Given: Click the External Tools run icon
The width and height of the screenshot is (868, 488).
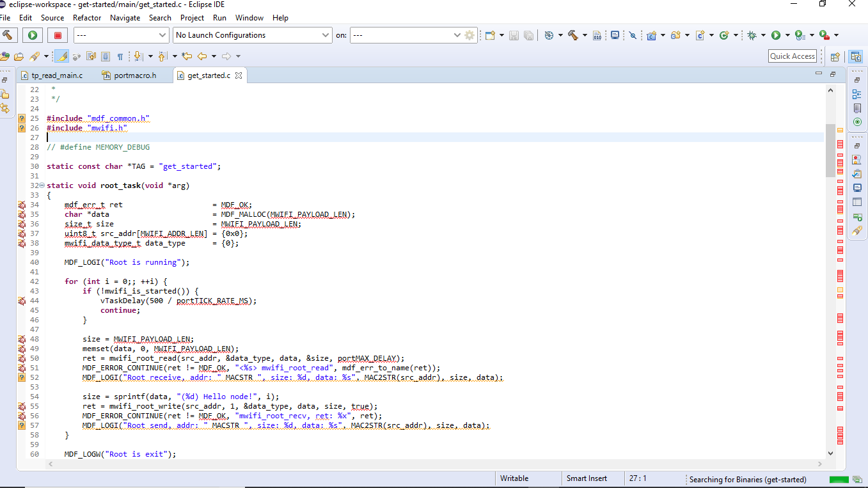Looking at the screenshot, I should [825, 35].
